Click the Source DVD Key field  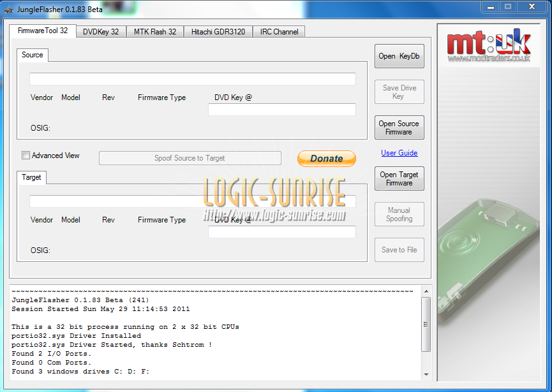point(282,110)
